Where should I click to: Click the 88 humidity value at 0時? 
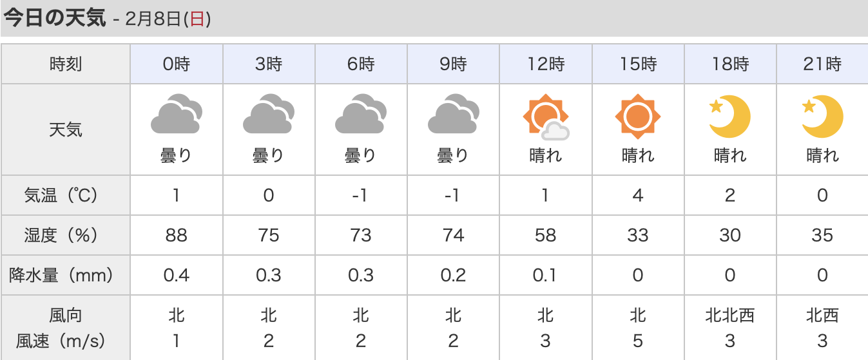(176, 236)
